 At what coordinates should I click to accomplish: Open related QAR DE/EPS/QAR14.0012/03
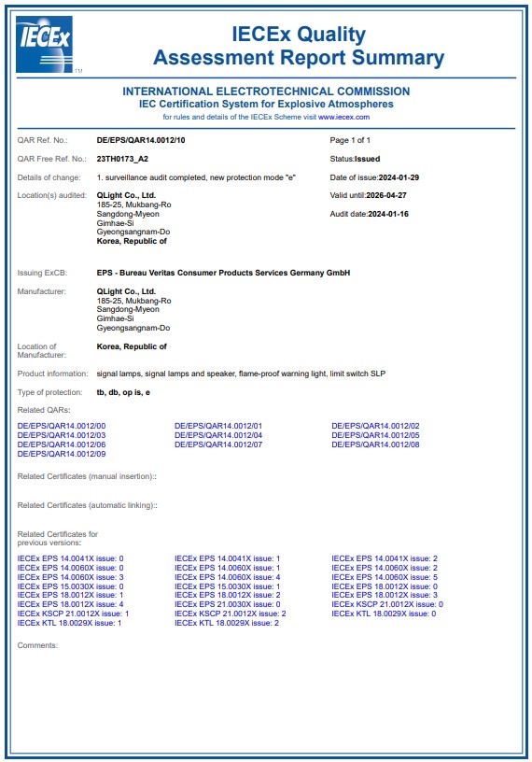(62, 435)
